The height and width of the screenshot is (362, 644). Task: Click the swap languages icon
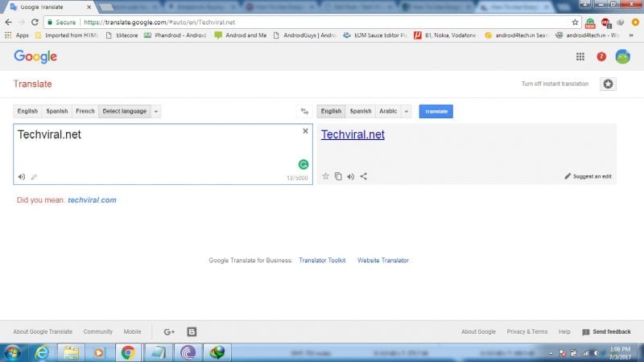[304, 111]
